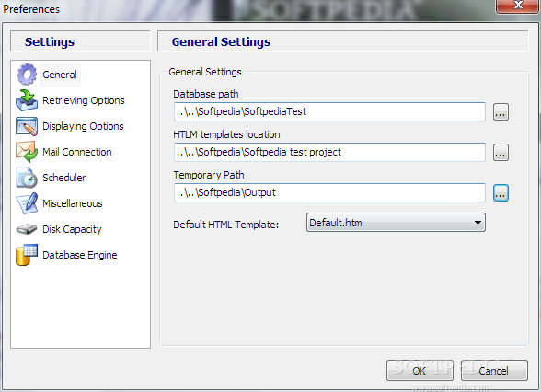The height and width of the screenshot is (392, 541).
Task: Open the Displaying Options monitor icon
Action: pyautogui.click(x=27, y=126)
